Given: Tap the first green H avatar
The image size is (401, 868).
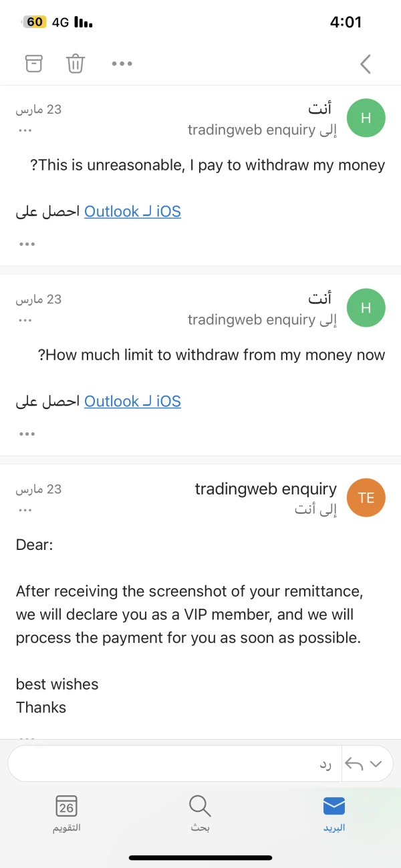Looking at the screenshot, I should [x=366, y=118].
